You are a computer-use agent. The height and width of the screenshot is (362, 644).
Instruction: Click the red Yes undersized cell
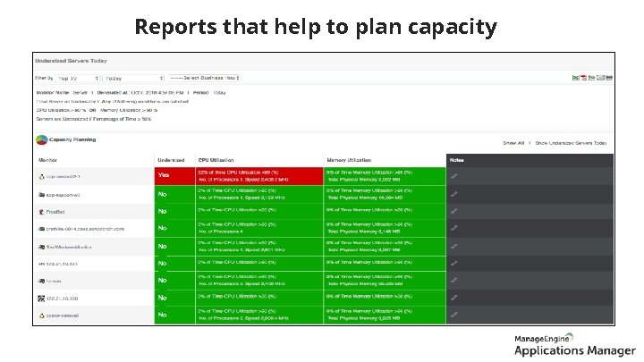pos(175,176)
